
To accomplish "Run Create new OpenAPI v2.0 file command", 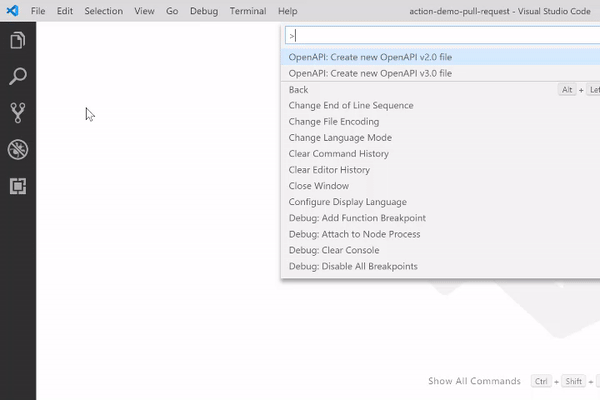I will 440,57.
